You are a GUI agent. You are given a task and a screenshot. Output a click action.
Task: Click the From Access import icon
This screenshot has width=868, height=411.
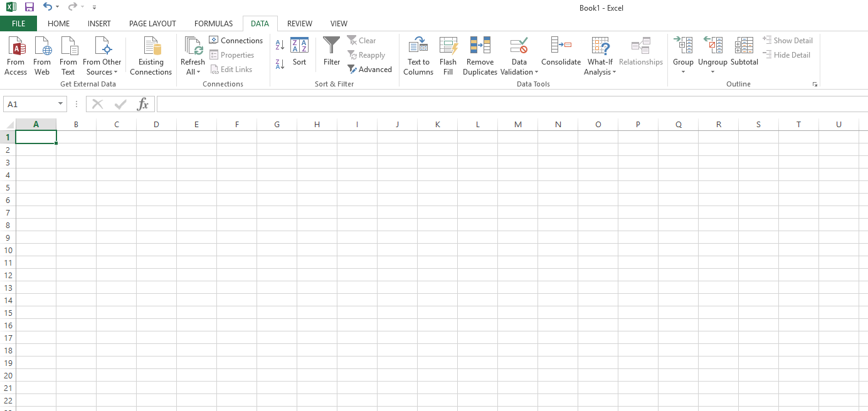(16, 56)
